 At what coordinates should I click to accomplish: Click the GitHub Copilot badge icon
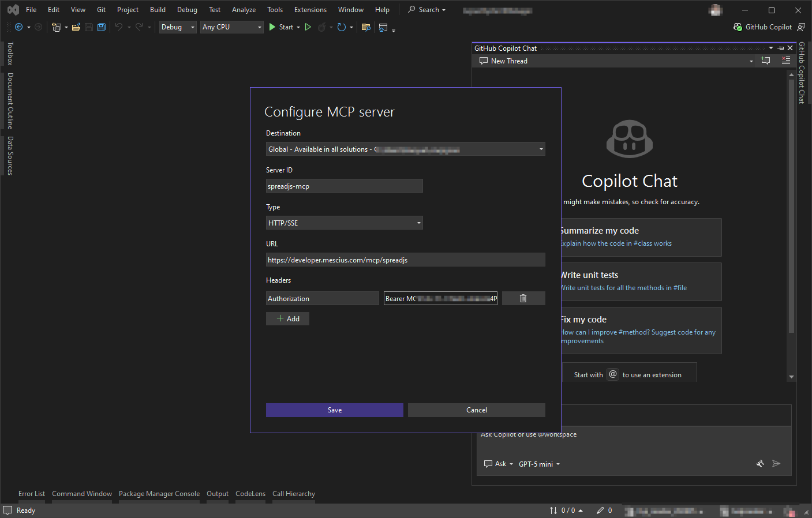pyautogui.click(x=738, y=27)
